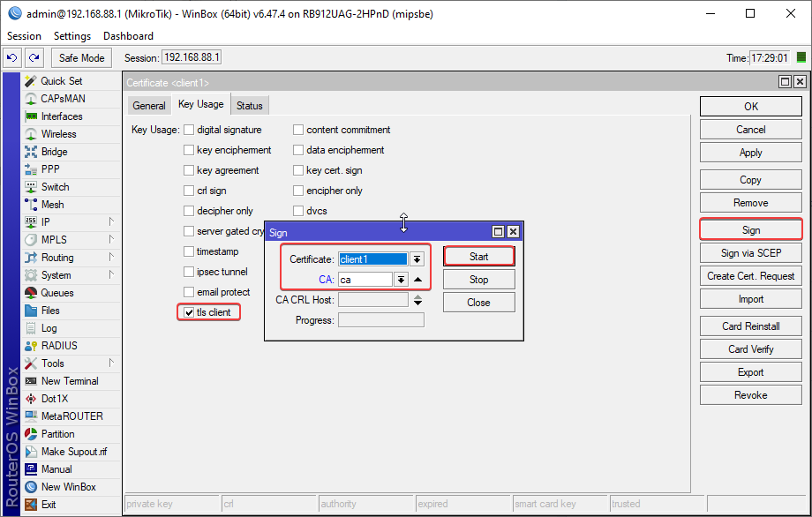Open Queues section

pos(57,293)
